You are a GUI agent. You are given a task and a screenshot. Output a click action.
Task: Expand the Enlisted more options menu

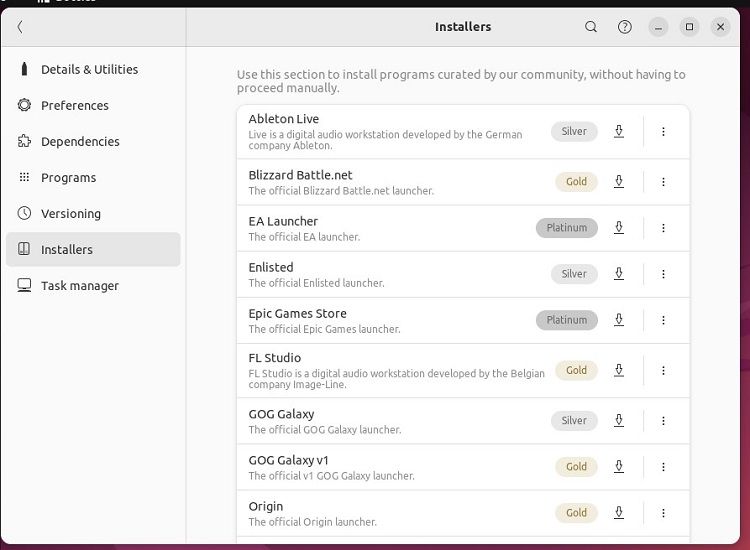[x=663, y=274]
